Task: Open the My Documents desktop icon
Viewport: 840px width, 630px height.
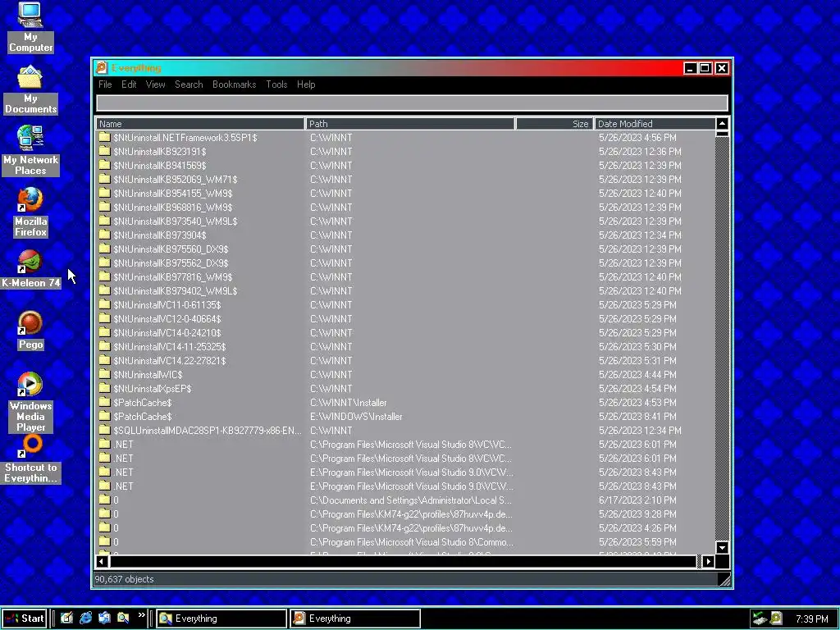Action: 30,90
